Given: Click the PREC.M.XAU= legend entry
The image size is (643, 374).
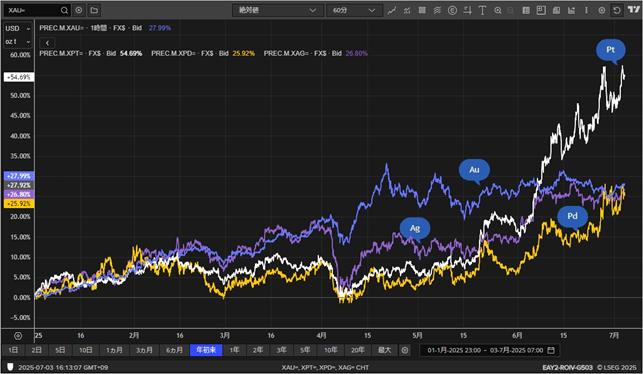Looking at the screenshot, I should pyautogui.click(x=105, y=28).
